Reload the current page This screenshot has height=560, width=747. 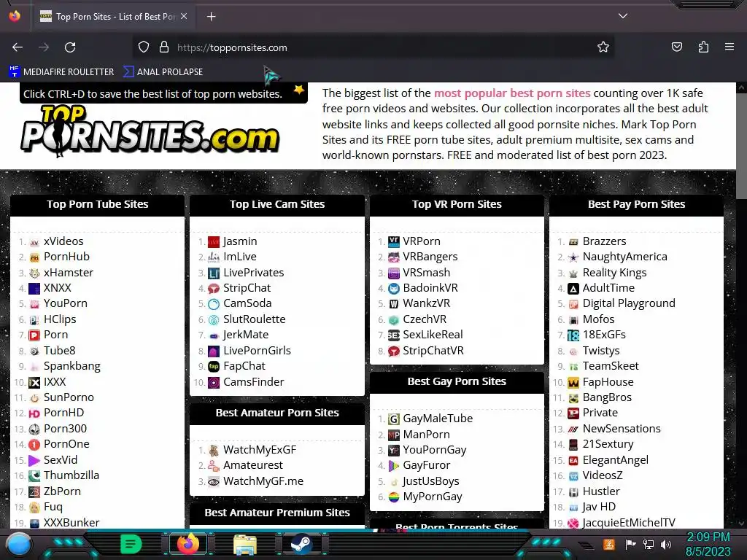70,47
